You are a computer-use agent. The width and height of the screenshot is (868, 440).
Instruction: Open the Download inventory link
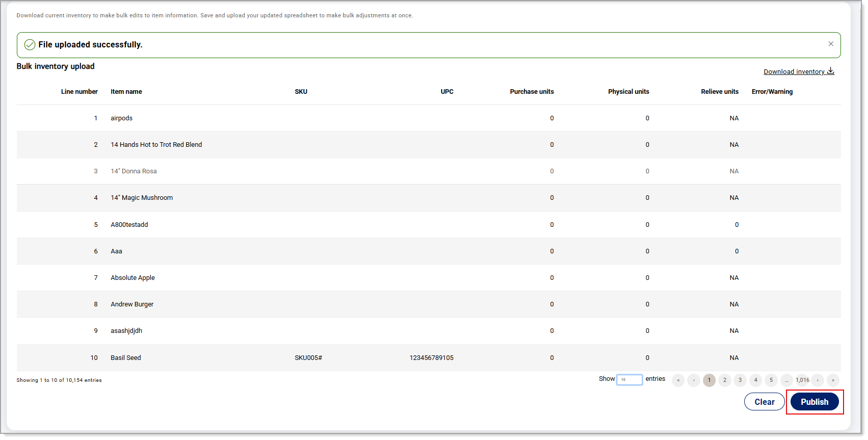(794, 71)
